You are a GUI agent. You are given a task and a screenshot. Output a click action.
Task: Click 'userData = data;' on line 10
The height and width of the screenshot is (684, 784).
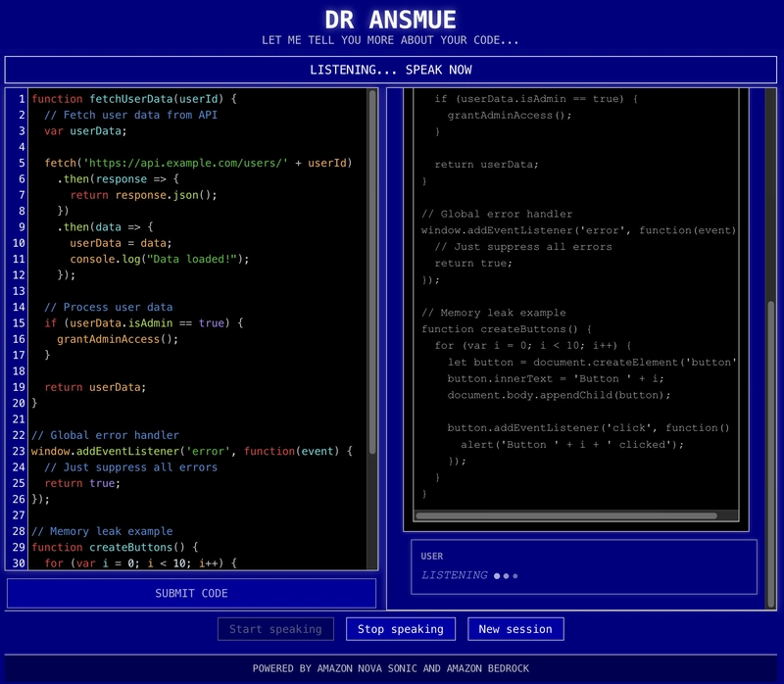(121, 243)
